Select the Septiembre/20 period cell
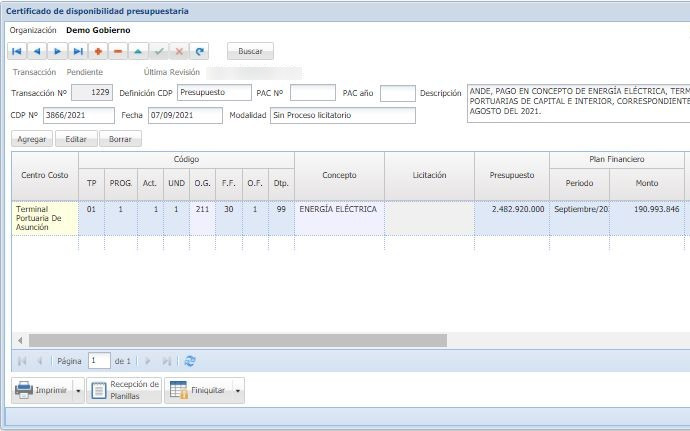Viewport: 690px width, 431px height. click(x=580, y=218)
